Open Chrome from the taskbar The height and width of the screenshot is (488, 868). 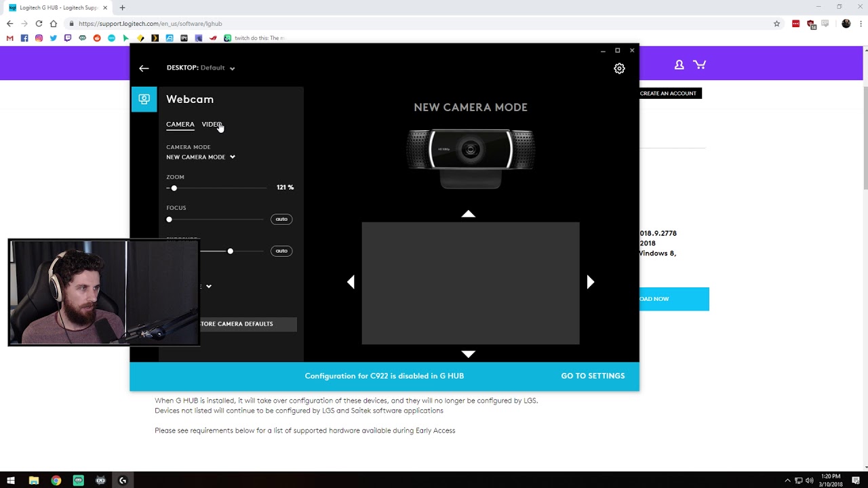(x=56, y=481)
